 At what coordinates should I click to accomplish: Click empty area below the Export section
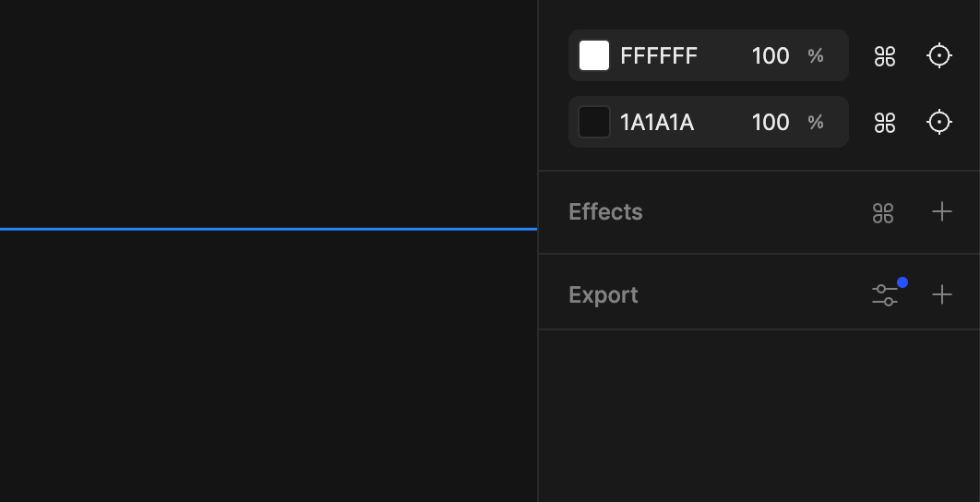(x=759, y=415)
